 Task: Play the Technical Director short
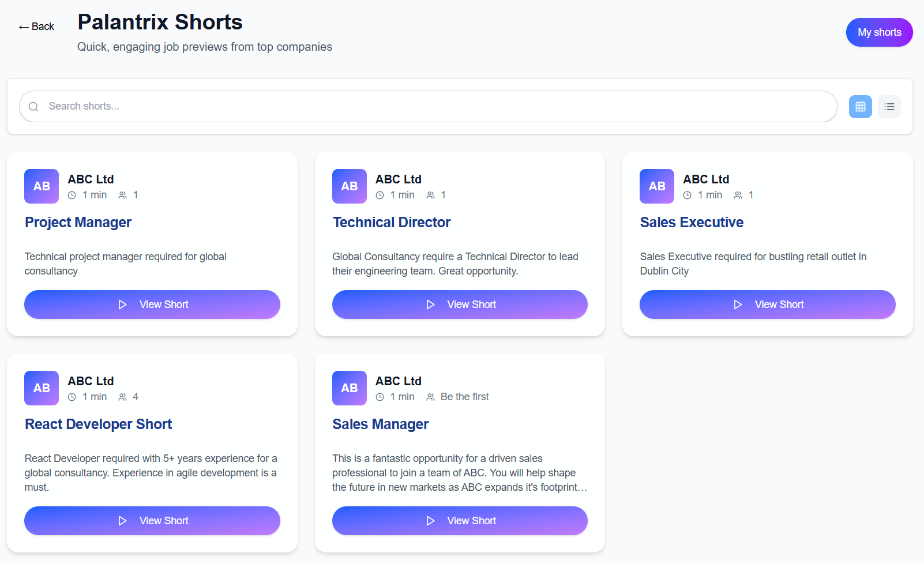(460, 304)
